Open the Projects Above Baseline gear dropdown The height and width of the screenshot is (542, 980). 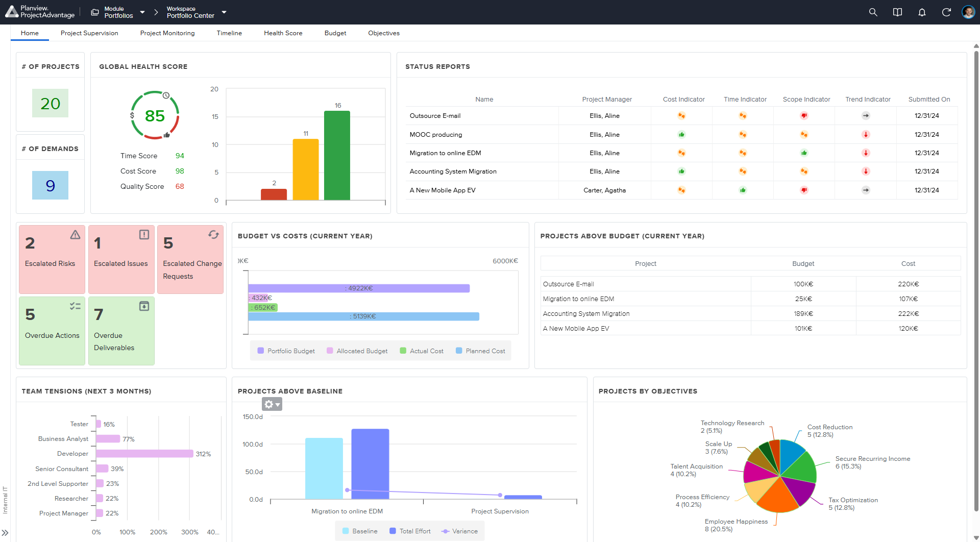[x=272, y=404]
